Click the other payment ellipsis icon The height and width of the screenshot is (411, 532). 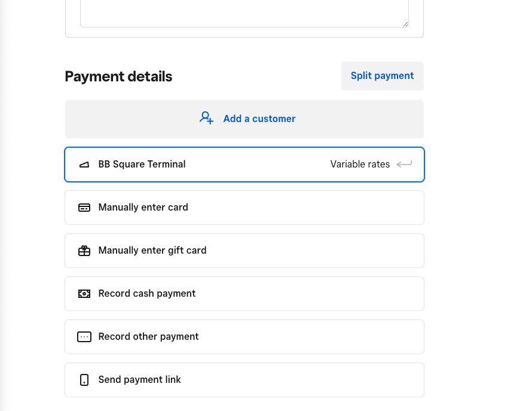coord(84,337)
